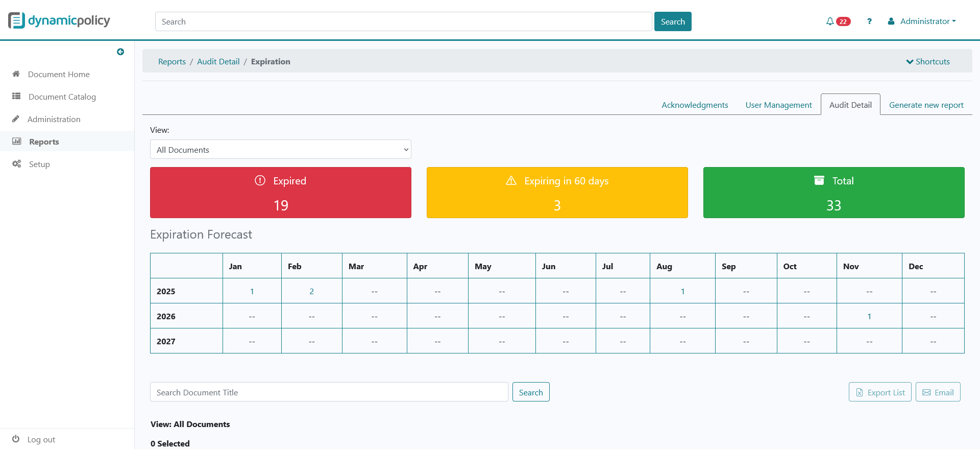Screen dimensions: 980x449
Task: Open the Aug 2025 expiration count link
Action: click(x=682, y=291)
